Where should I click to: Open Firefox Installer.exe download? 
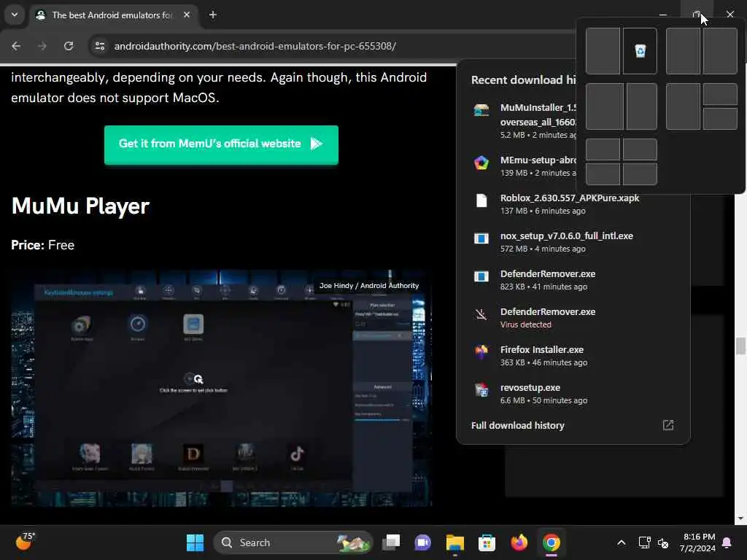click(x=573, y=356)
